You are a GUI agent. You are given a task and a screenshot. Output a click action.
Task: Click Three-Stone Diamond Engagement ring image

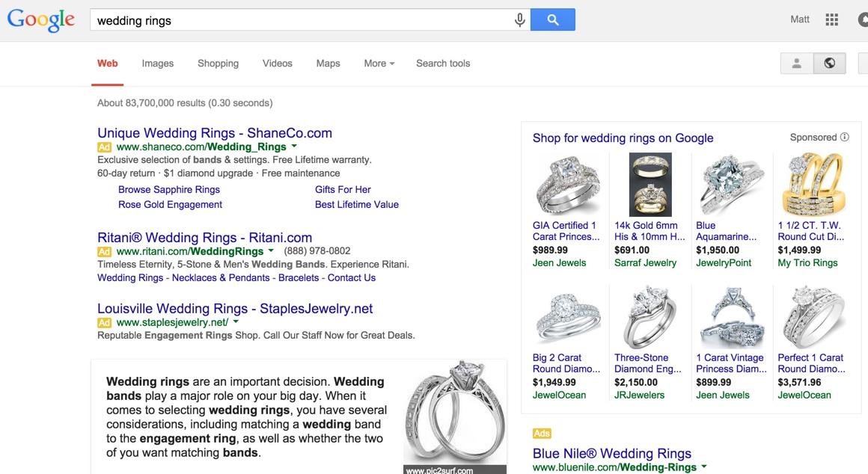[x=650, y=318]
